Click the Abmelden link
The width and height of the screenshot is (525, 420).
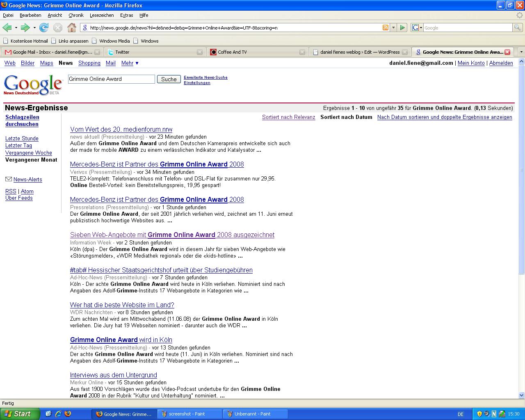coord(501,63)
